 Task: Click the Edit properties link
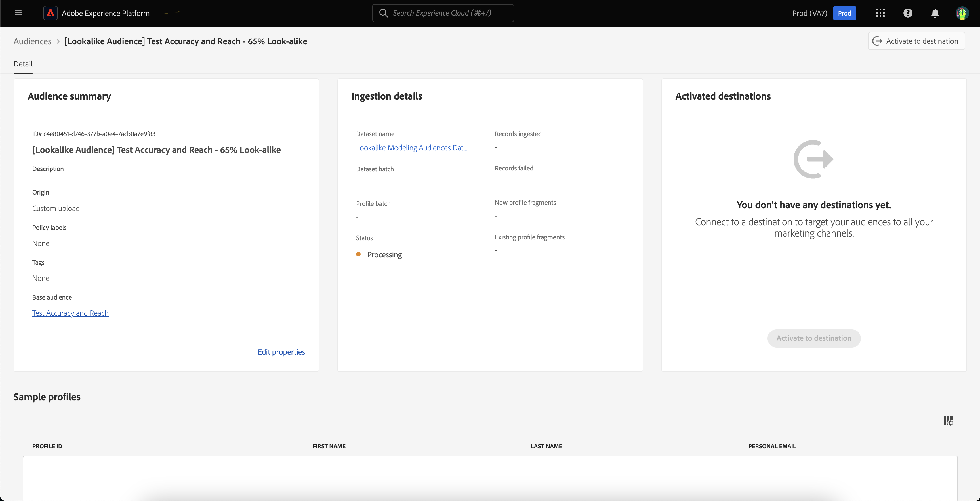tap(281, 352)
